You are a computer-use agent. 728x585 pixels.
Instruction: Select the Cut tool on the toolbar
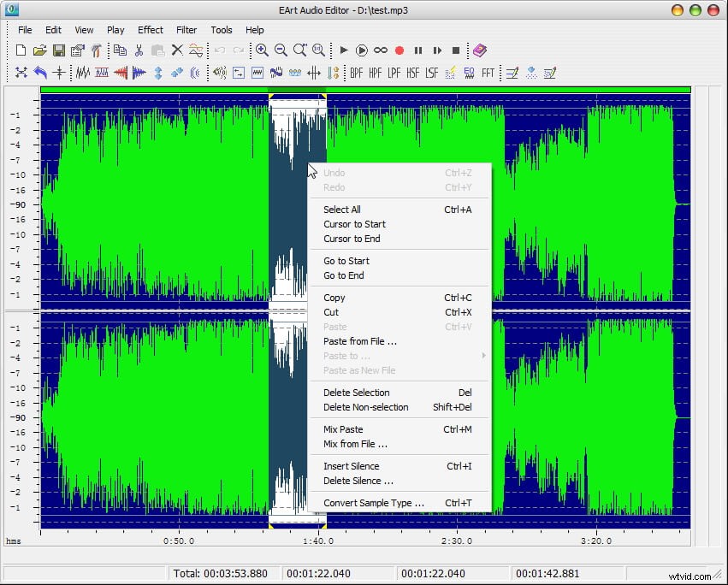coord(138,50)
